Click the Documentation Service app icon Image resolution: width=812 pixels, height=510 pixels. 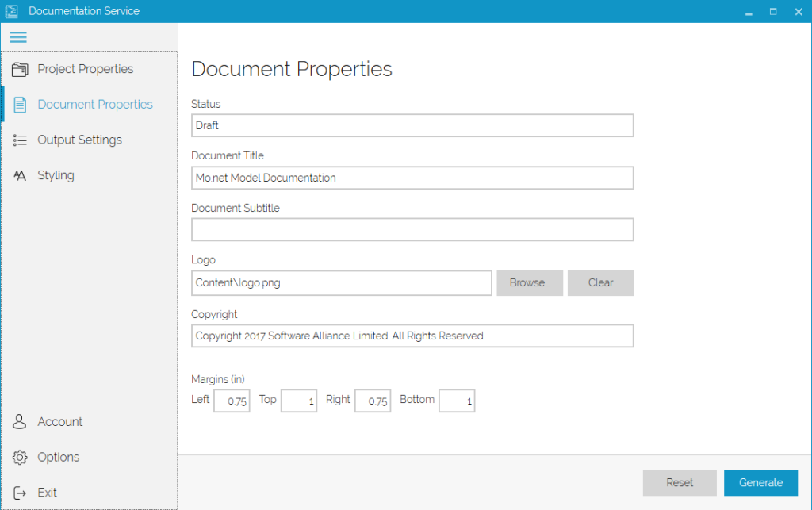(x=11, y=11)
